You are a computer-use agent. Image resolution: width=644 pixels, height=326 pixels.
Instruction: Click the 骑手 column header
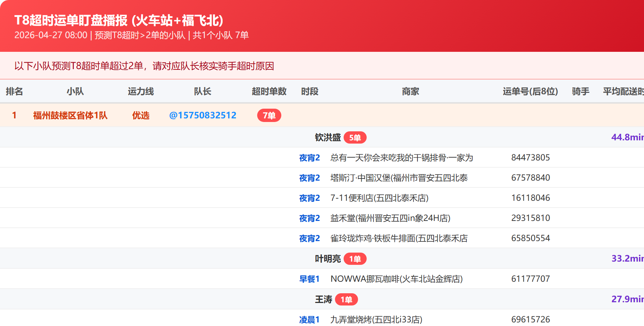[581, 91]
